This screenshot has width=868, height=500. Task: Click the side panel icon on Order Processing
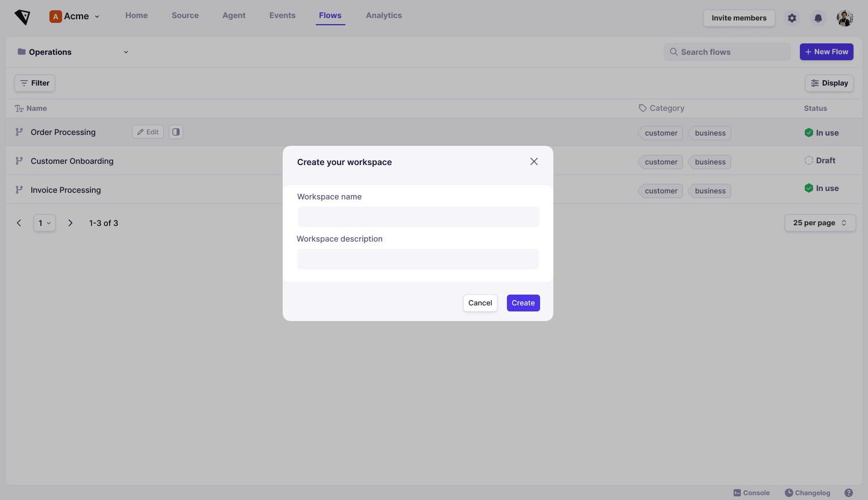[176, 132]
